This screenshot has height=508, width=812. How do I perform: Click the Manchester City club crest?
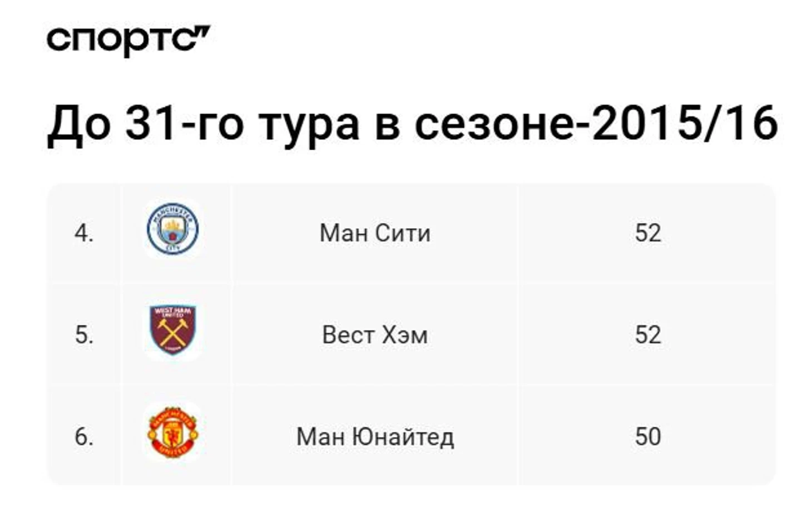(172, 229)
